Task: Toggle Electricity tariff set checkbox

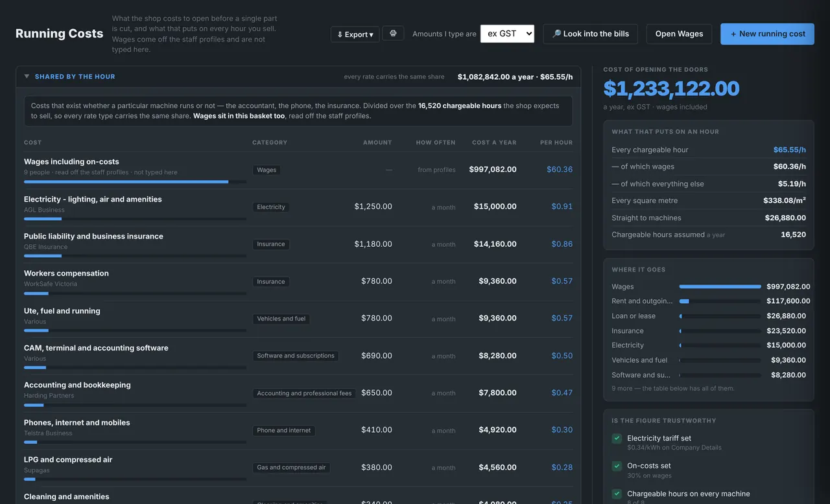Action: coord(617,439)
